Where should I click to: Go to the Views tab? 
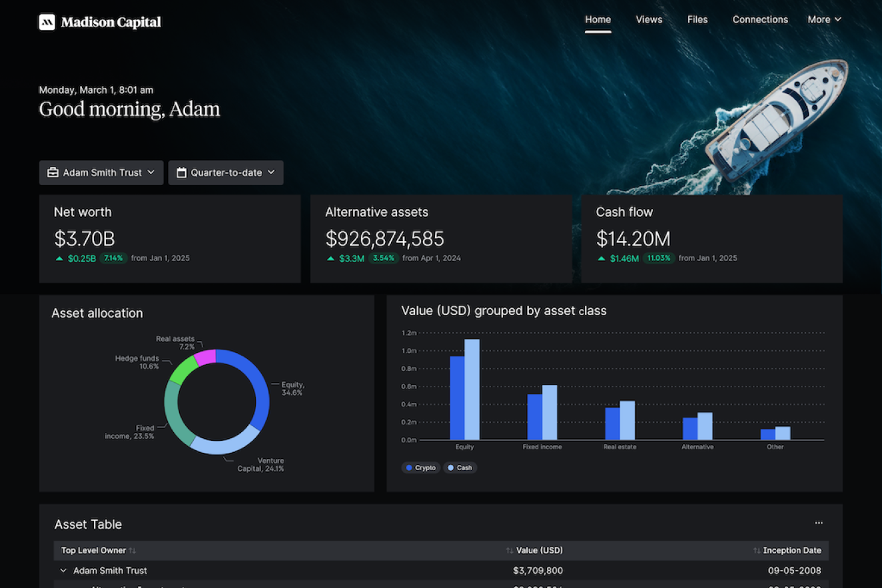pos(649,20)
